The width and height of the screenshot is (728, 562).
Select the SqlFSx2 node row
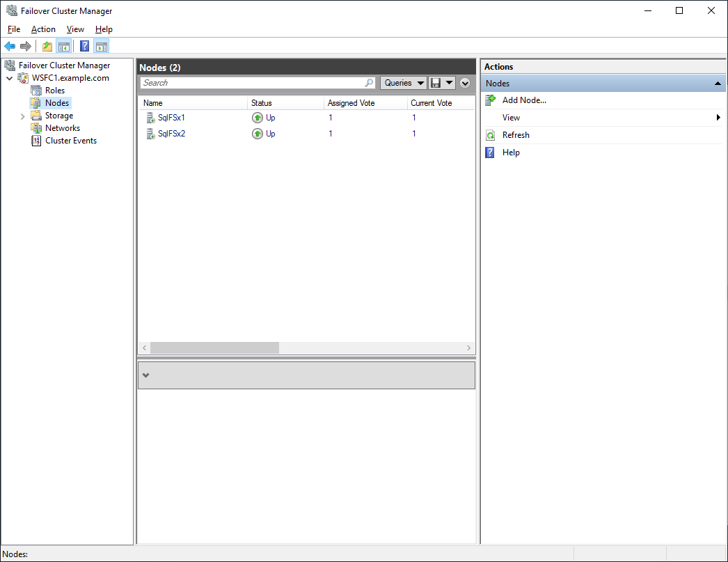coord(306,134)
